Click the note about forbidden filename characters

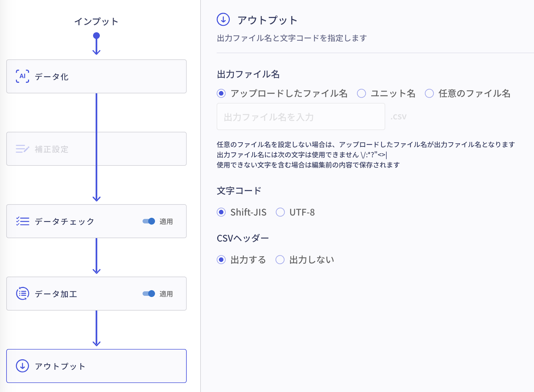click(302, 155)
